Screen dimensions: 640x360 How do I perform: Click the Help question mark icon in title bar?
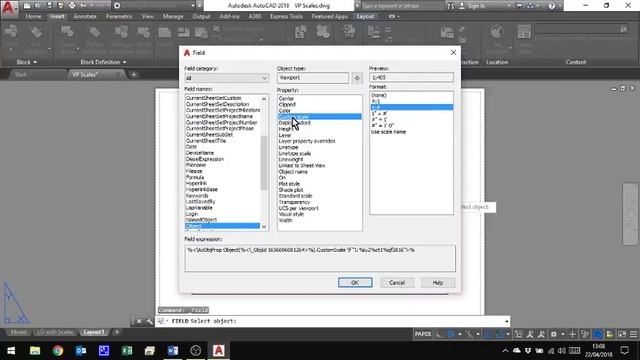(551, 6)
